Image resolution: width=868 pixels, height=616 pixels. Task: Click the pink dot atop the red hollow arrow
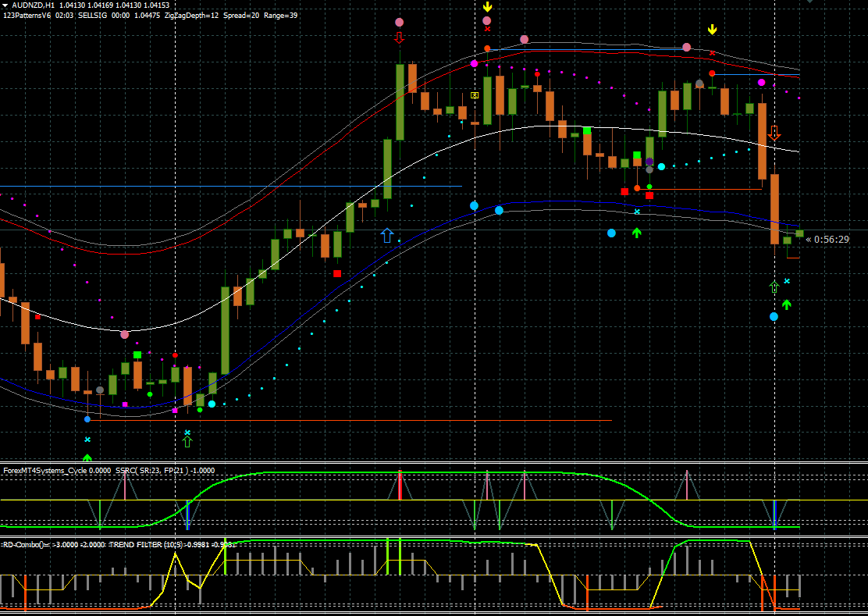(399, 23)
